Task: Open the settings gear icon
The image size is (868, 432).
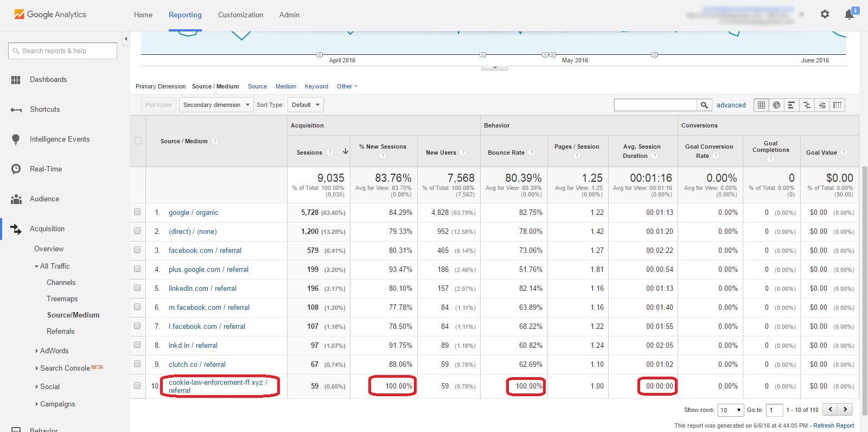Action: pyautogui.click(x=825, y=14)
